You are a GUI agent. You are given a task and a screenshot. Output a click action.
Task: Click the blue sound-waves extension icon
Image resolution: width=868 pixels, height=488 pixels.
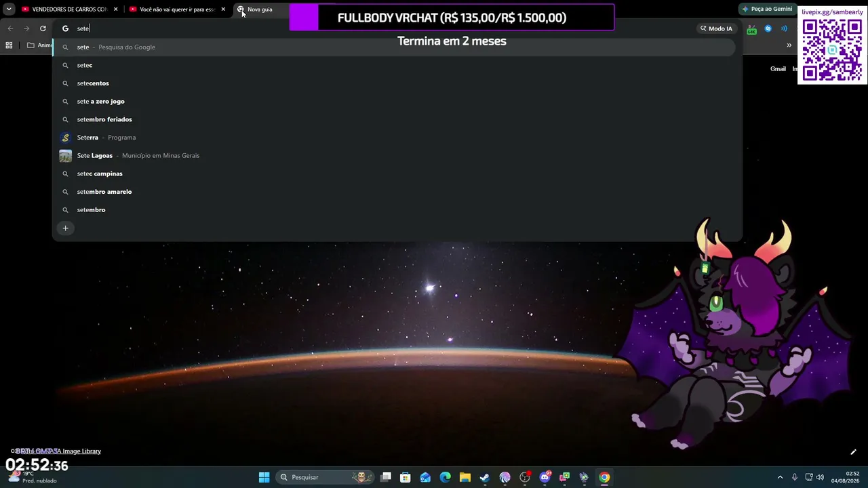(x=784, y=28)
